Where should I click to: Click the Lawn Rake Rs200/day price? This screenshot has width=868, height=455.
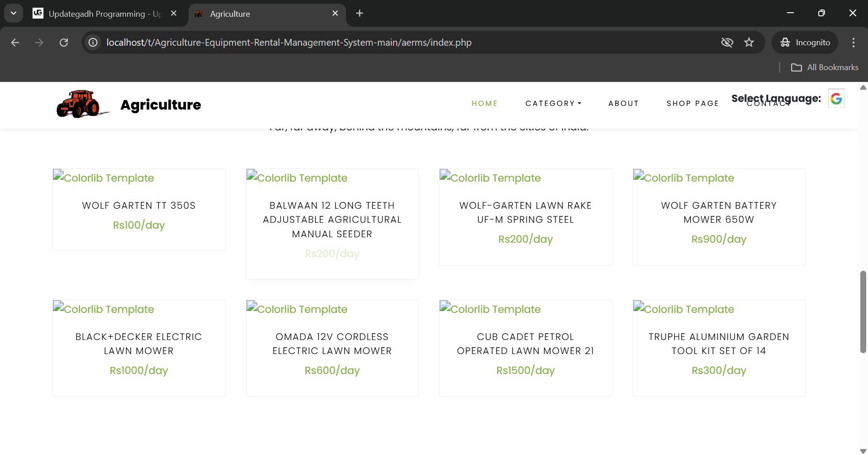point(526,239)
